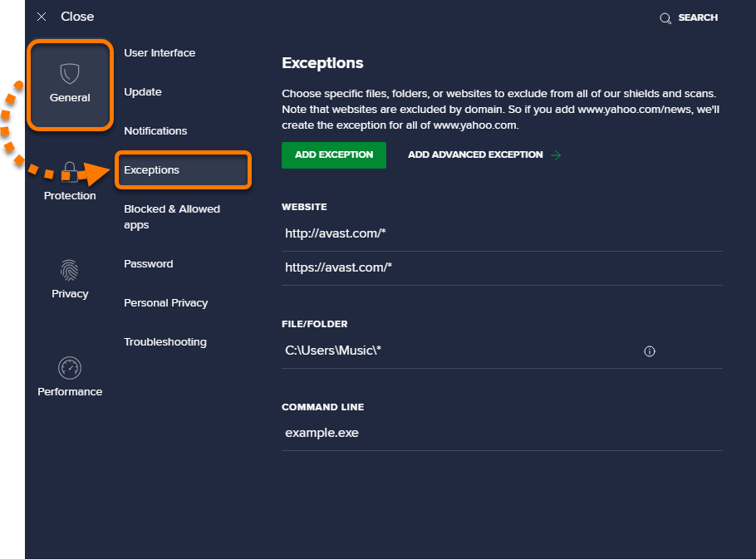Viewport: 756px width, 559px height.
Task: Click the FILE/FOLDER section heading
Action: click(x=314, y=324)
